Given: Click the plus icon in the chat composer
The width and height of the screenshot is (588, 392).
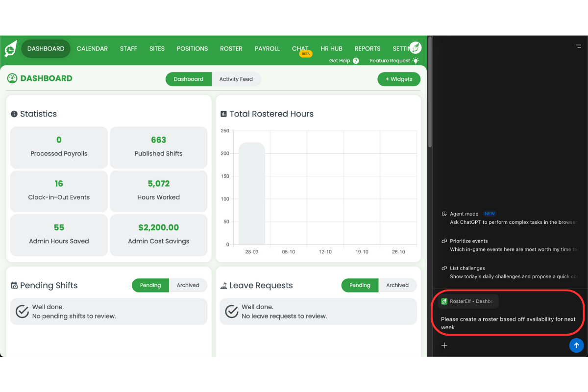Looking at the screenshot, I should pos(444,345).
